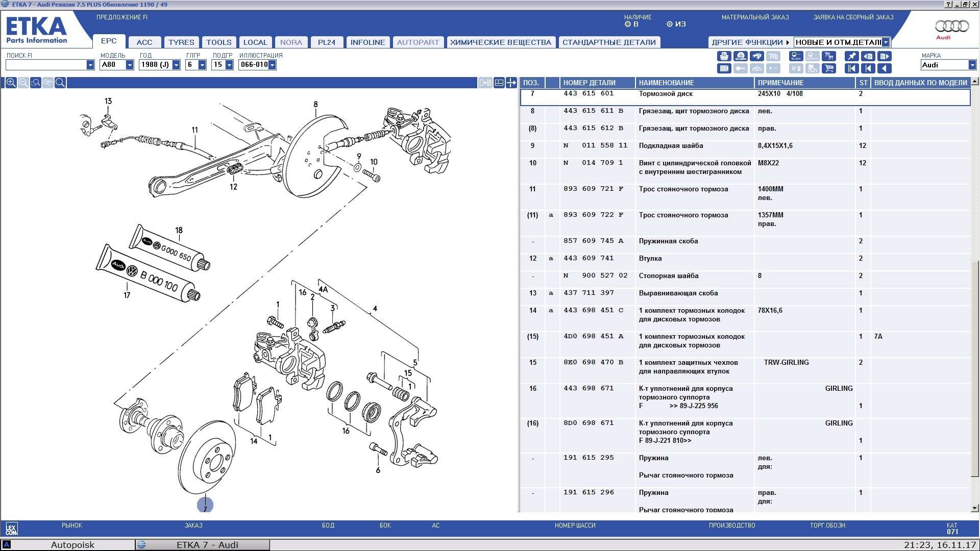Click the area zoom magnifier icon
This screenshot has height=551, width=980.
click(35, 83)
